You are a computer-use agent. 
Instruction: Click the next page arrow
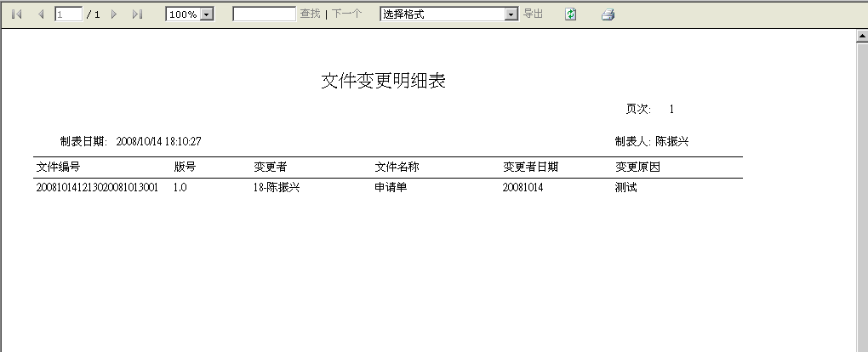tap(114, 14)
